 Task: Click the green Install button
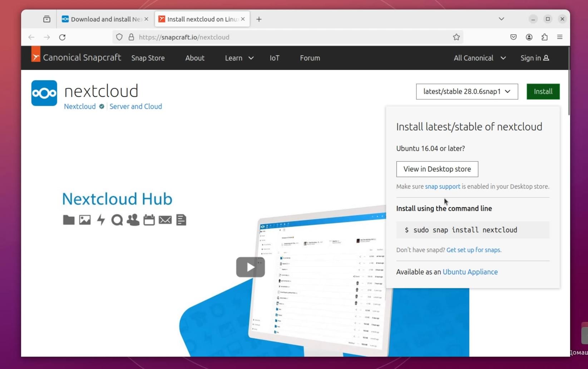click(543, 91)
